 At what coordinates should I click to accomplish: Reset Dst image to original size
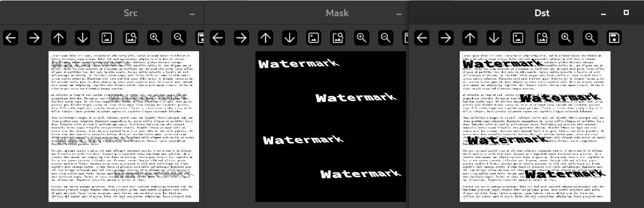(517, 38)
